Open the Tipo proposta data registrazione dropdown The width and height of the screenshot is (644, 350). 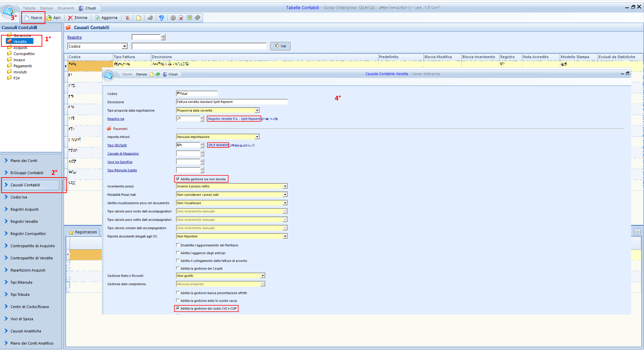257,111
